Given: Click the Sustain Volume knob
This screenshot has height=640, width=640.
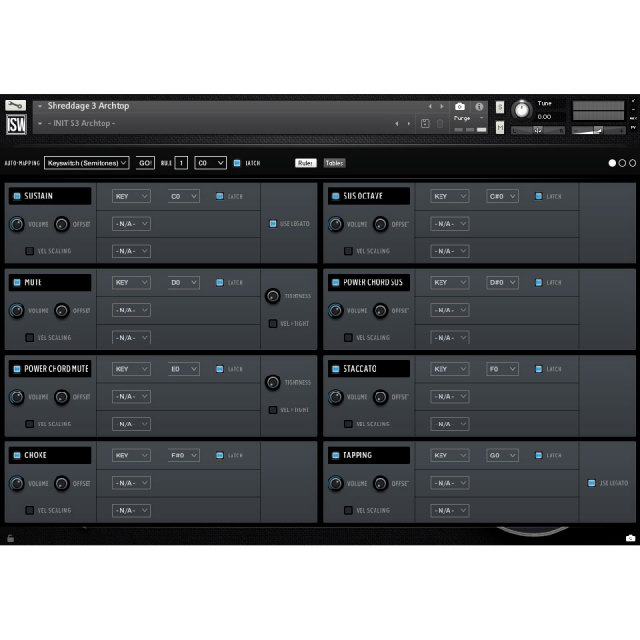Looking at the screenshot, I should 17,224.
